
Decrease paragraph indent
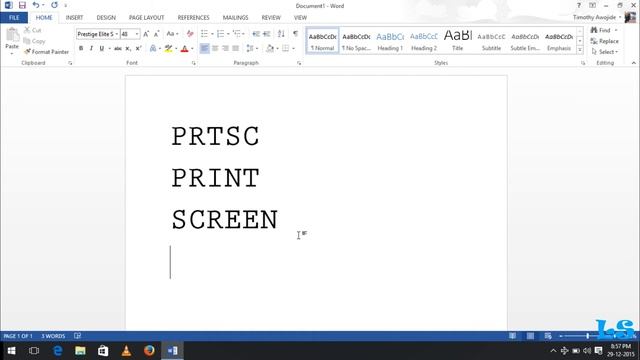[x=256, y=34]
